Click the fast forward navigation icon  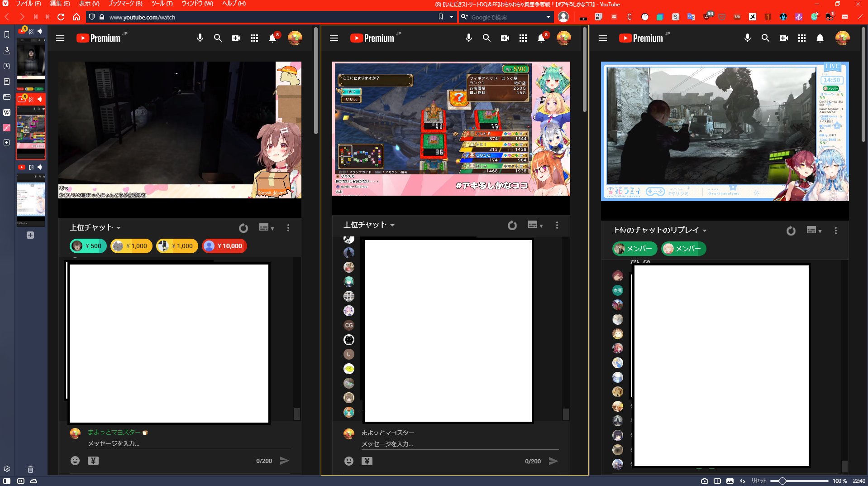tap(48, 17)
